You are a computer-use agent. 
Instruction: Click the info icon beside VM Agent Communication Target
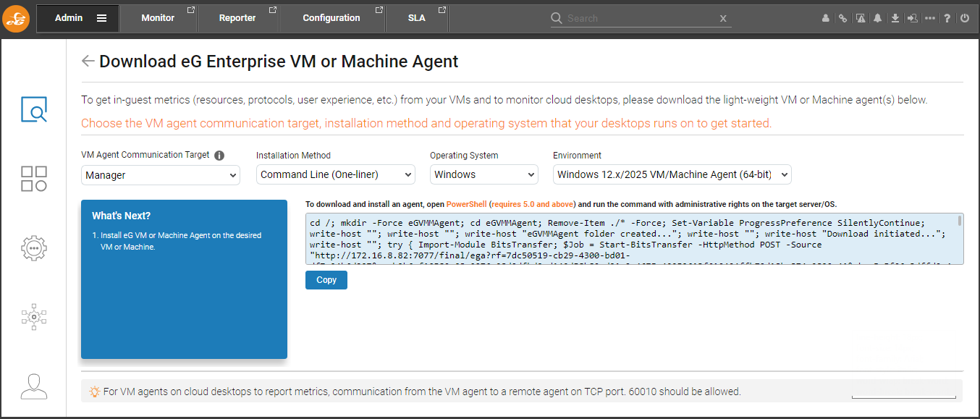tap(219, 156)
